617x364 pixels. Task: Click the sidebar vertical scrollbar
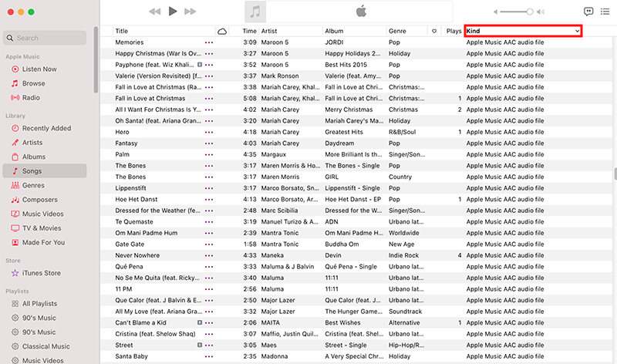[x=96, y=60]
